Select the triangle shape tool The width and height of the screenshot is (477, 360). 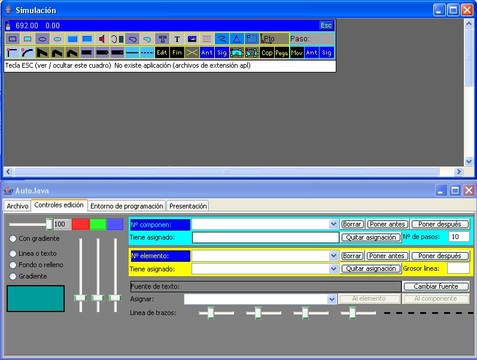(x=237, y=39)
